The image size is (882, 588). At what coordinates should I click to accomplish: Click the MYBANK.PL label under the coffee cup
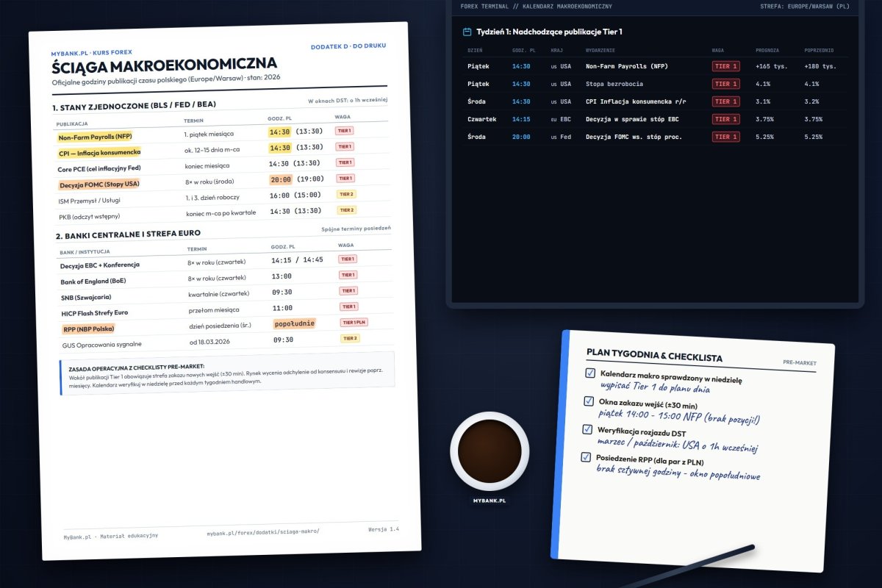490,501
